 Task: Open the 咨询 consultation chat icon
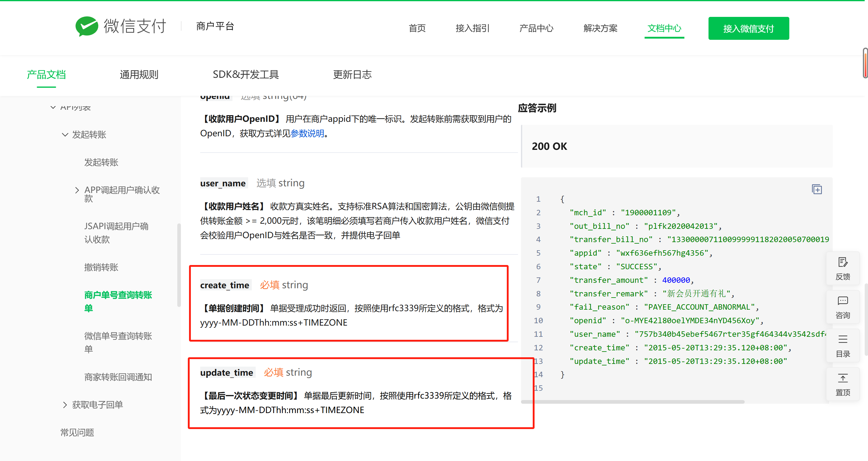pyautogui.click(x=842, y=301)
